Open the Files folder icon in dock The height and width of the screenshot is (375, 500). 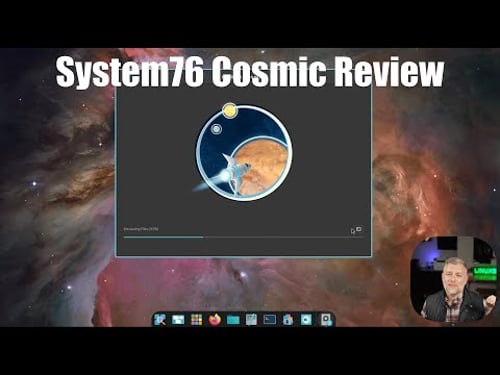pyautogui.click(x=233, y=320)
